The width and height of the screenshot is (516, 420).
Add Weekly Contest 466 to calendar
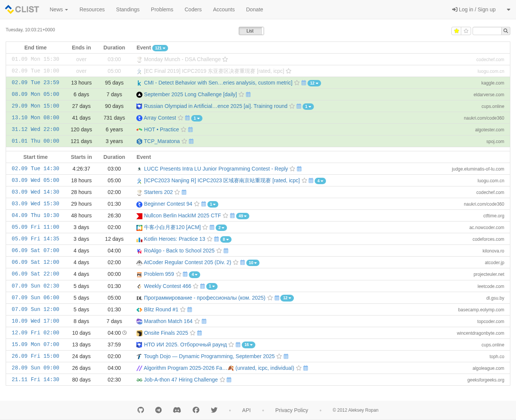tap(202, 286)
